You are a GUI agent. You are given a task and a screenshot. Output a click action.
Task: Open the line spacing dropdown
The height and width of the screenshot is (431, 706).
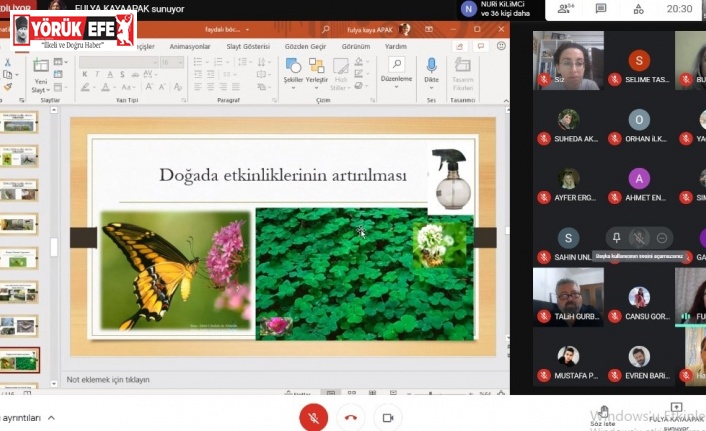243,62
